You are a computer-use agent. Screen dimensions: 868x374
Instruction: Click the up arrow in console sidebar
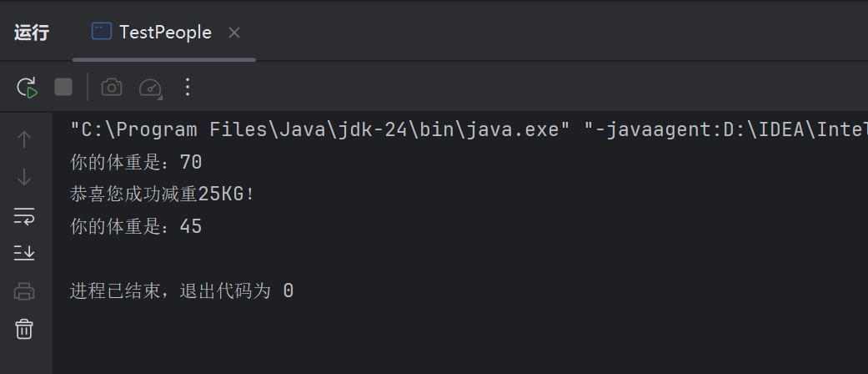click(24, 139)
